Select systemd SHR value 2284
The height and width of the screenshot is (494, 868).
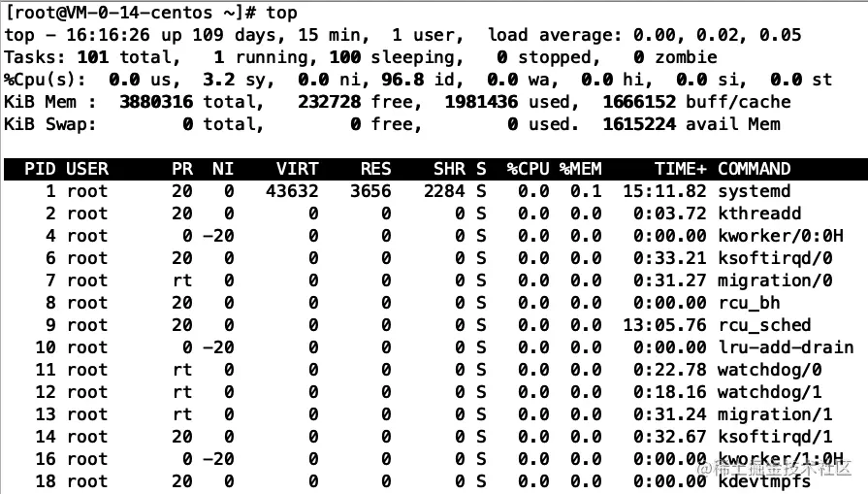point(444,191)
